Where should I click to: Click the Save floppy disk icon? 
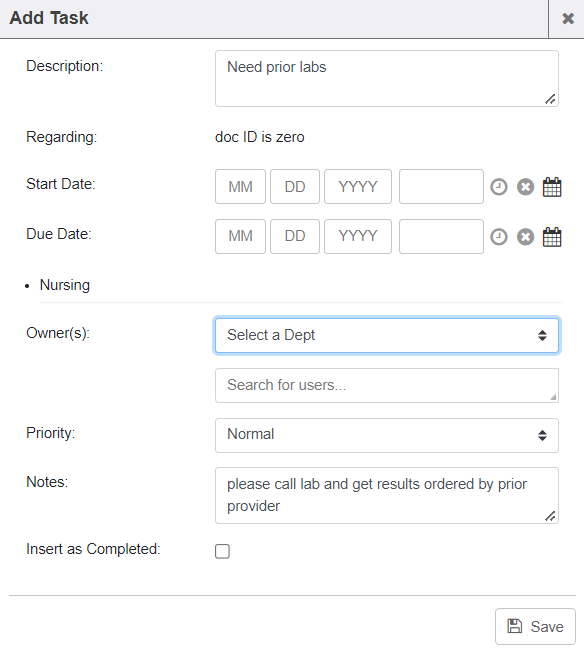(514, 626)
